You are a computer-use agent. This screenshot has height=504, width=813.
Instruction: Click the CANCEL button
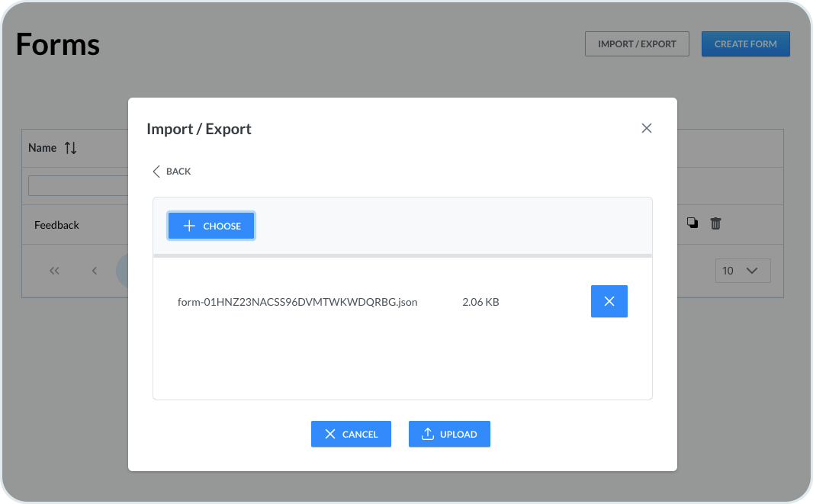[x=351, y=434]
